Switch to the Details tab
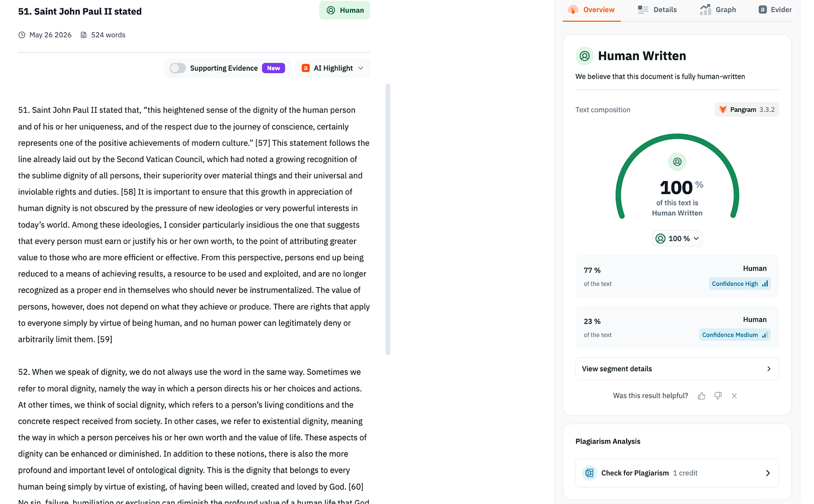The width and height of the screenshot is (814, 504). pyautogui.click(x=657, y=10)
